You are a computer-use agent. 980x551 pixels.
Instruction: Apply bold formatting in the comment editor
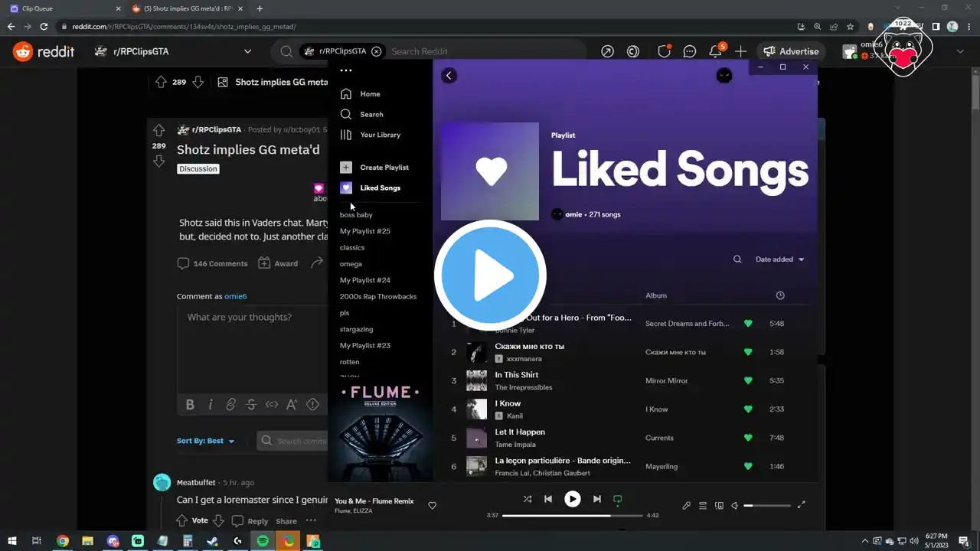190,405
